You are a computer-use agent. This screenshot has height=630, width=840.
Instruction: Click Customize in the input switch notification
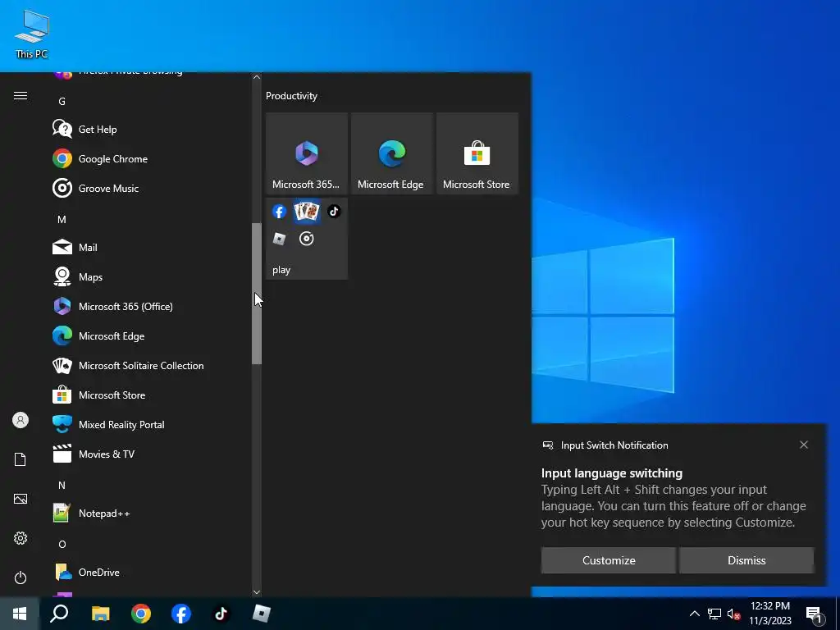pos(609,560)
